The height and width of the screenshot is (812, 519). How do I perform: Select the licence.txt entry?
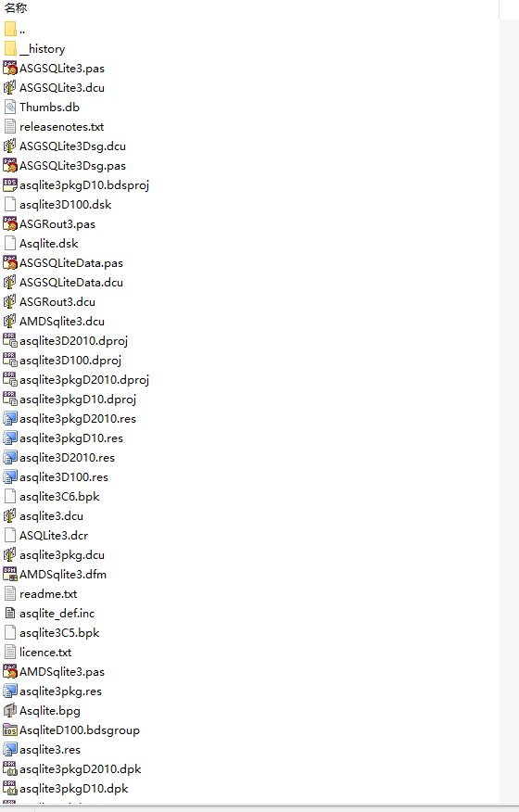coord(45,653)
